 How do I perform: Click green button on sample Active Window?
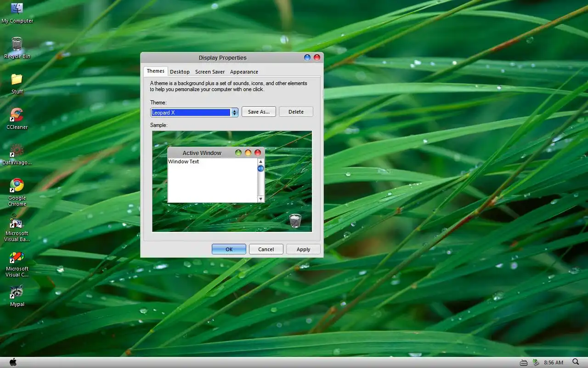point(238,153)
